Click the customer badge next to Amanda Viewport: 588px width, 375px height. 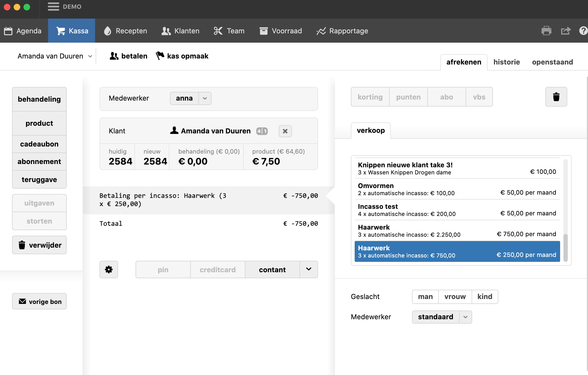click(x=262, y=131)
